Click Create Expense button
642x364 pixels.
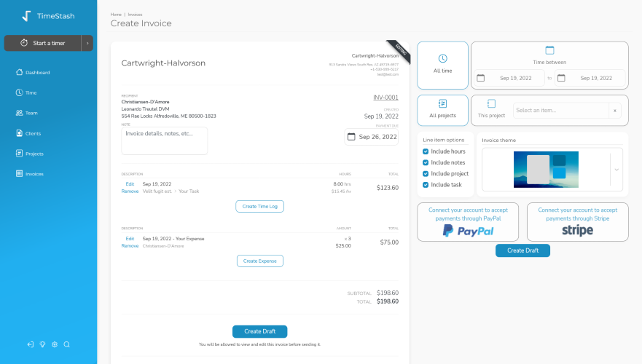click(260, 261)
